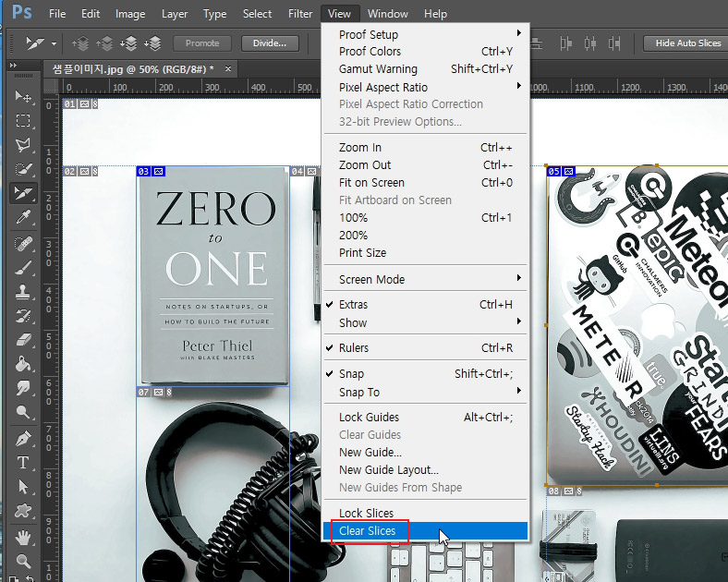Image resolution: width=728 pixels, height=582 pixels.
Task: Select the Polygonal Lasso tool
Action: 23,145
